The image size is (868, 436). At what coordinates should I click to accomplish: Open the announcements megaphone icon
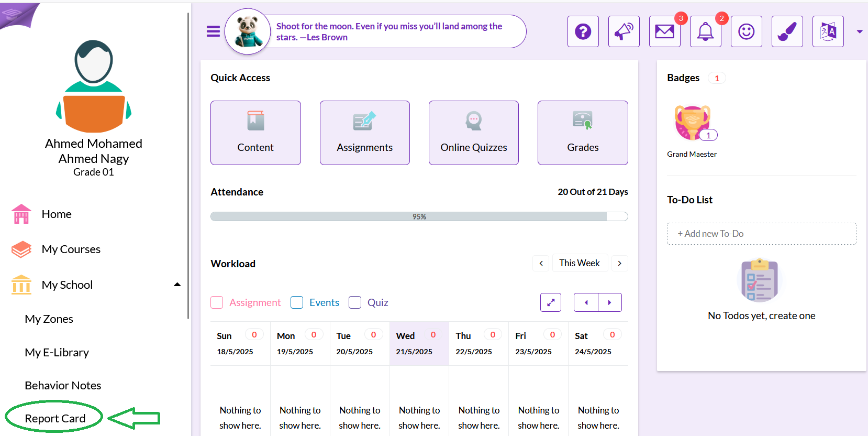(x=624, y=31)
